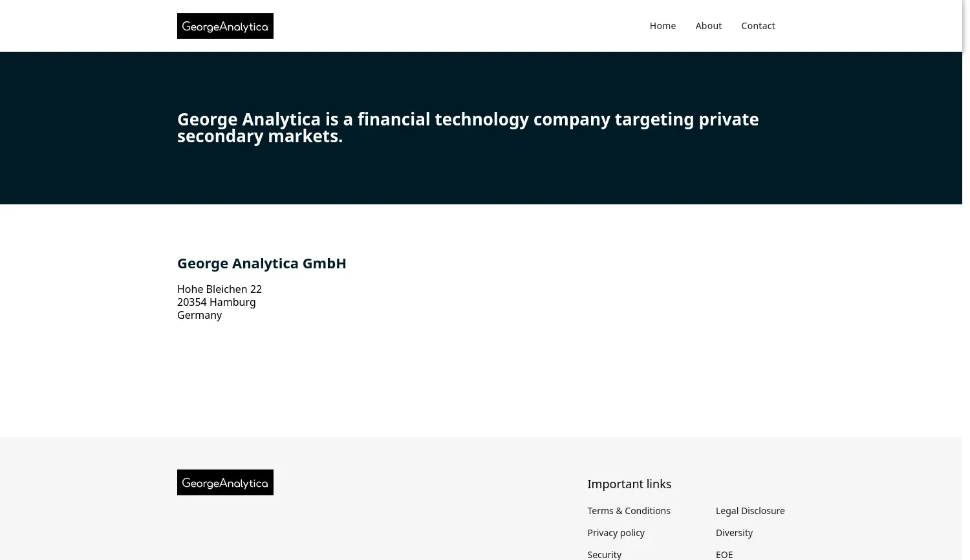Screen dimensions: 970x560
Task: Open the Home navigation item
Action: click(662, 25)
